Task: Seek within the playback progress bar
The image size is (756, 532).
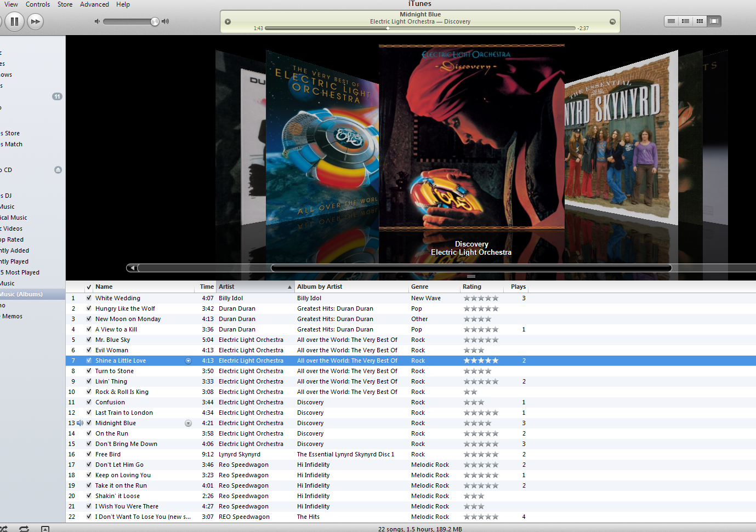Action: (x=420, y=28)
